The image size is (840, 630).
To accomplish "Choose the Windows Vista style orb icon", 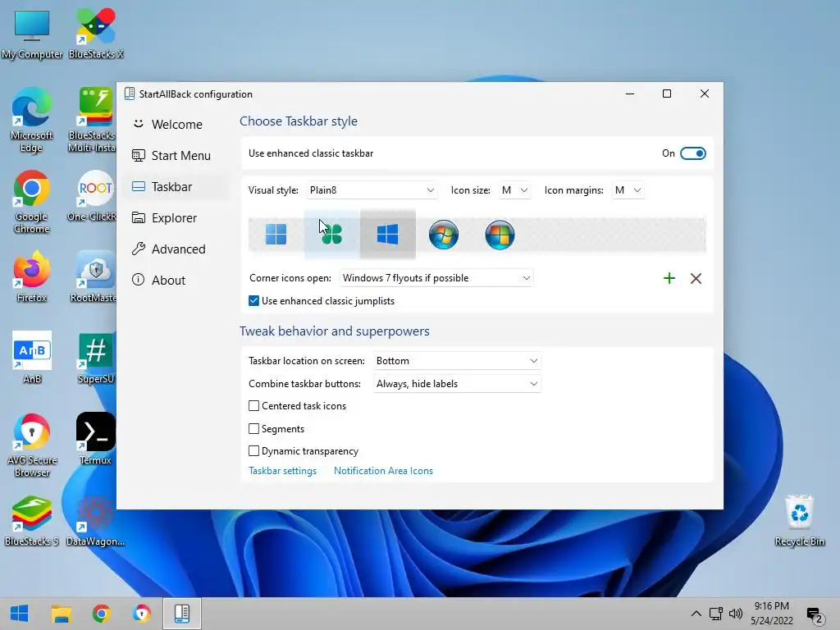I will tap(500, 234).
